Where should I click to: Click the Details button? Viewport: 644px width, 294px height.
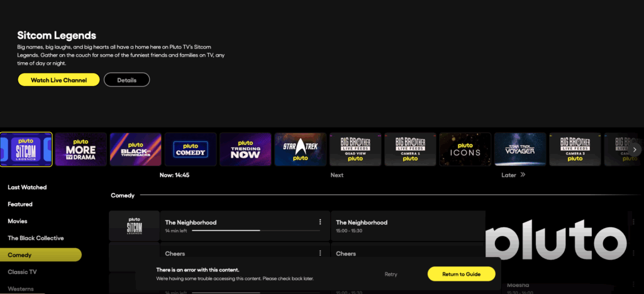click(x=126, y=80)
